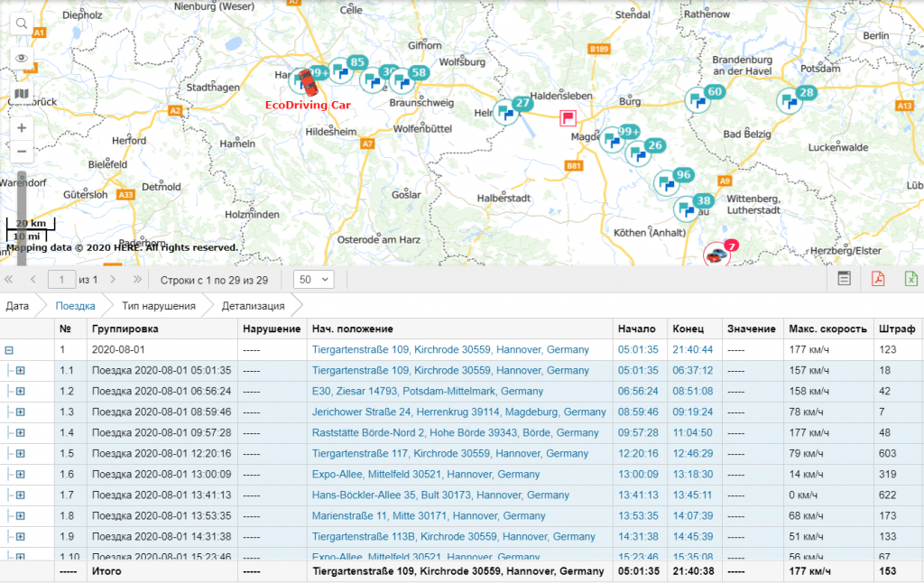Export report to PDF icon
Image resolution: width=924 pixels, height=583 pixels.
[x=878, y=279]
